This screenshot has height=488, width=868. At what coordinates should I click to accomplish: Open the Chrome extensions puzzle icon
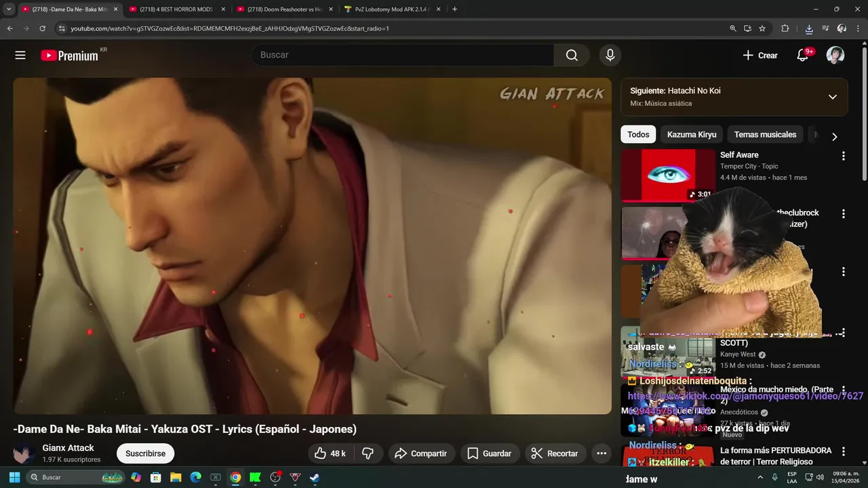coord(785,28)
